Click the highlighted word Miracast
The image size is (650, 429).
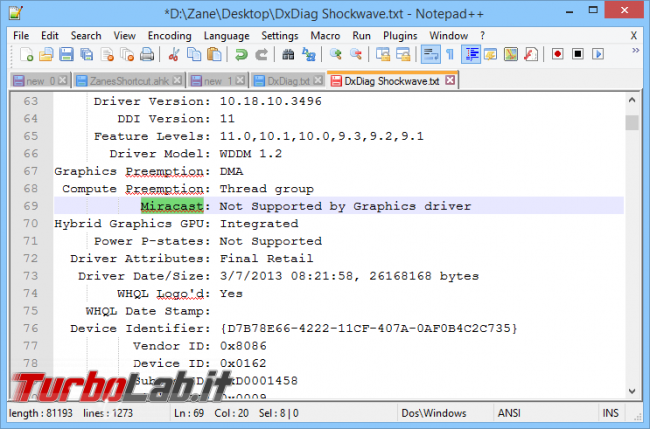[172, 206]
